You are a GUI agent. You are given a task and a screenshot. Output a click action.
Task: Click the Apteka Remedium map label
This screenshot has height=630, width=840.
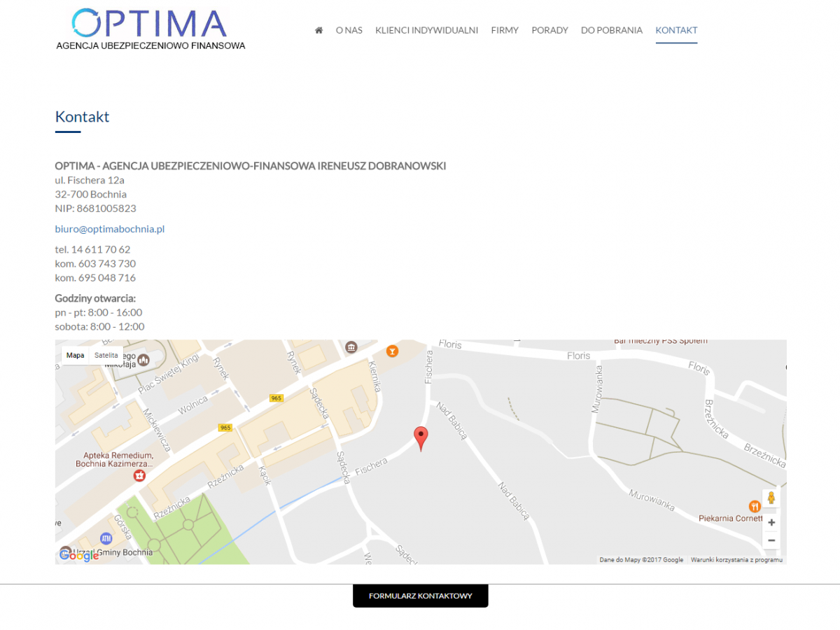pos(114,460)
